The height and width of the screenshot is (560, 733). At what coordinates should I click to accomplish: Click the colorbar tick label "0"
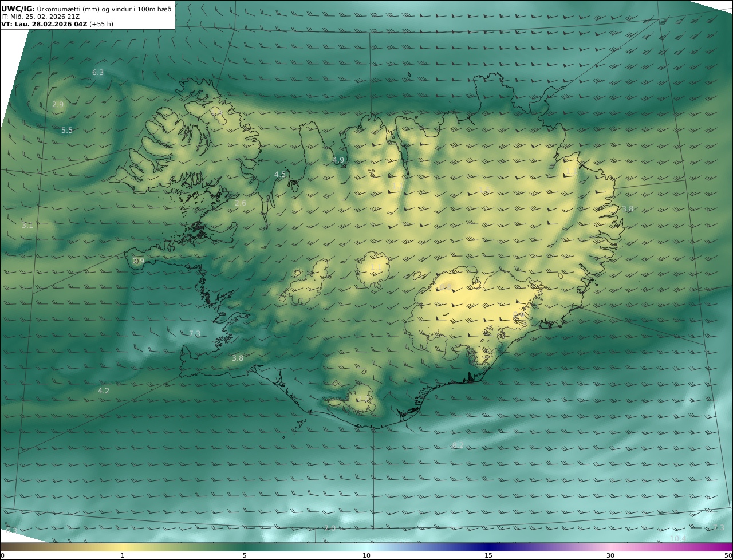[2, 555]
